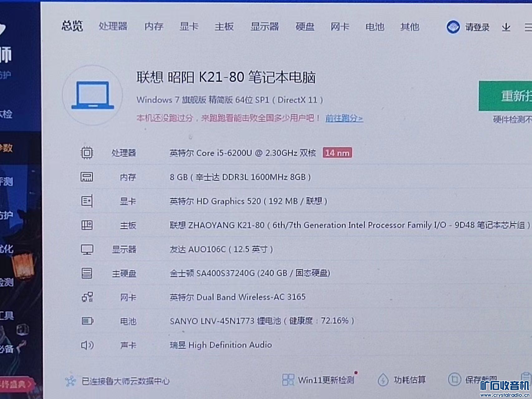Viewport: 532px width, 399px height.
Task: Select the Dual Band Wireless-AC 3165 entry
Action: 237,297
